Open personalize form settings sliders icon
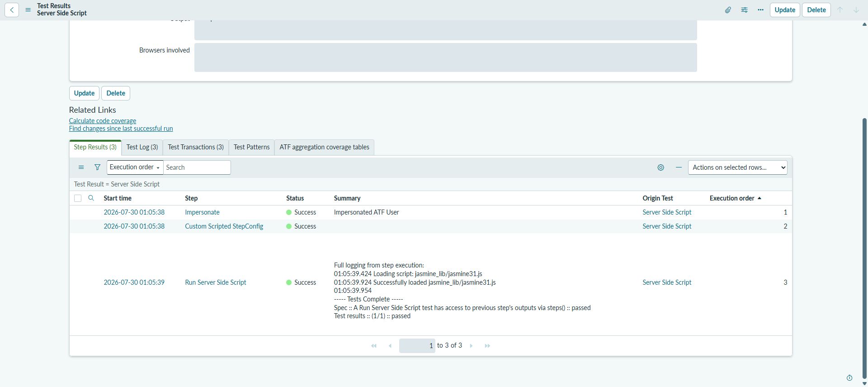The width and height of the screenshot is (868, 387). click(x=744, y=10)
